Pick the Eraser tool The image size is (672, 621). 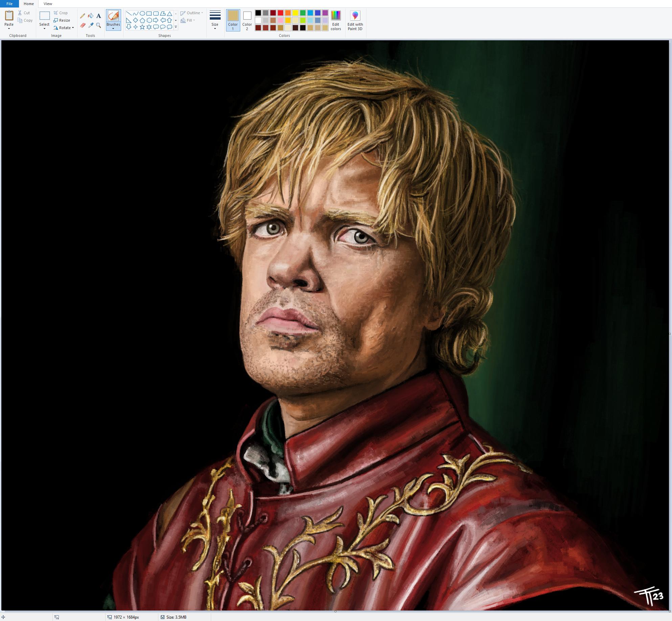coord(83,25)
